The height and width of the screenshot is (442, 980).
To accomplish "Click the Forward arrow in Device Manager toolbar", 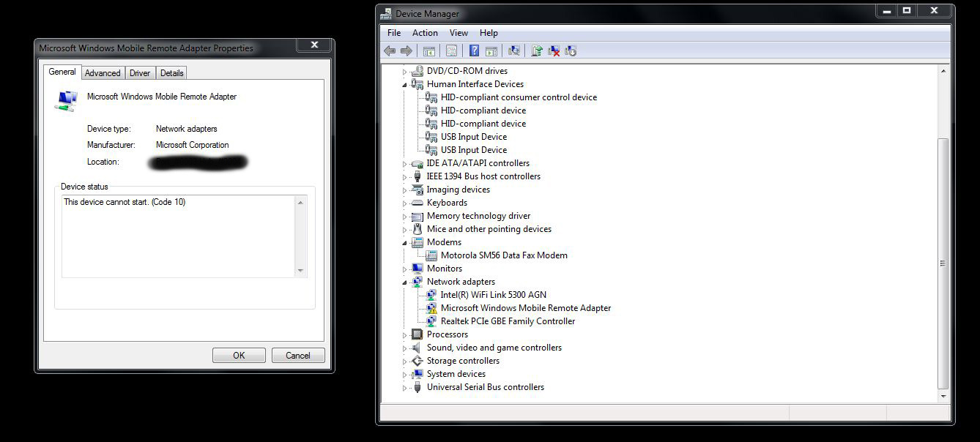I will pyautogui.click(x=406, y=50).
